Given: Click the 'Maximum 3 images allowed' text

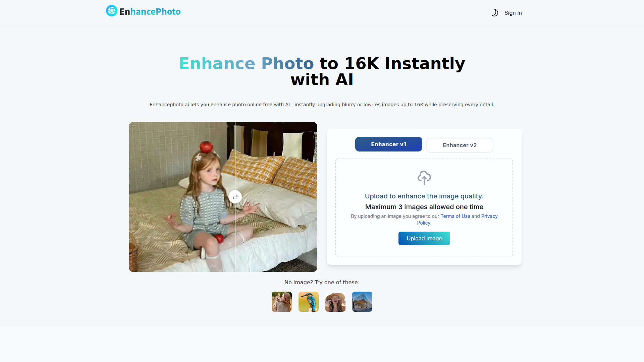Looking at the screenshot, I should pyautogui.click(x=424, y=207).
